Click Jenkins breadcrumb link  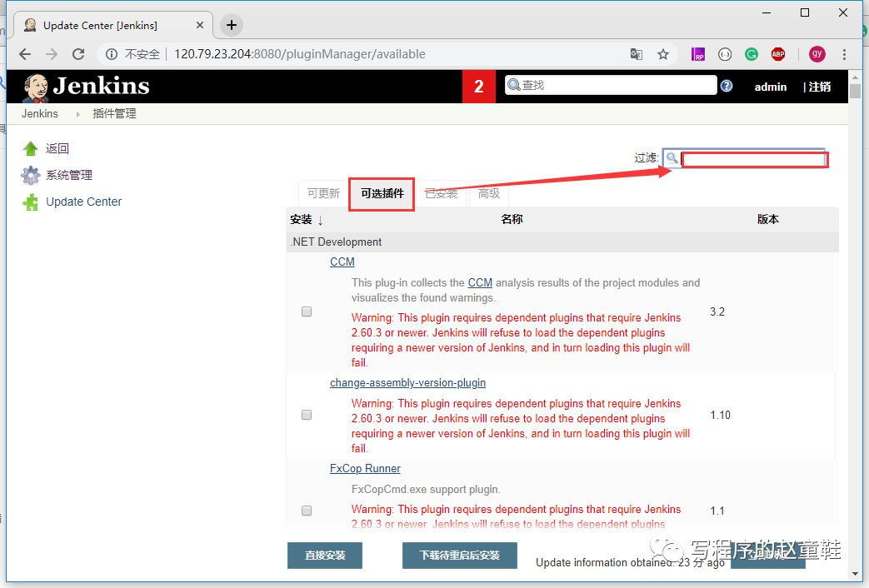tap(40, 113)
